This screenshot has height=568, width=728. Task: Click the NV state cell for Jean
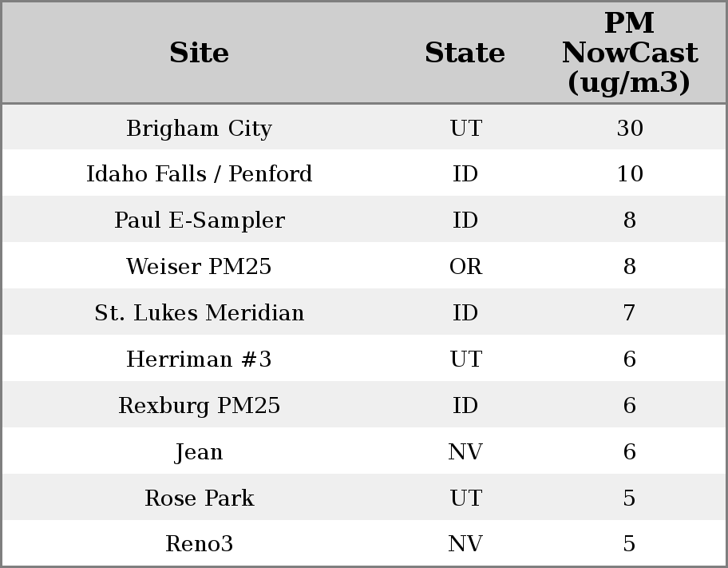[465, 452]
